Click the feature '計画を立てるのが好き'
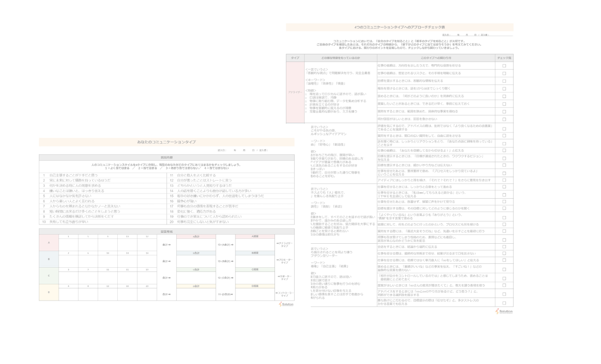The width and height of the screenshot is (601, 364). [324, 105]
